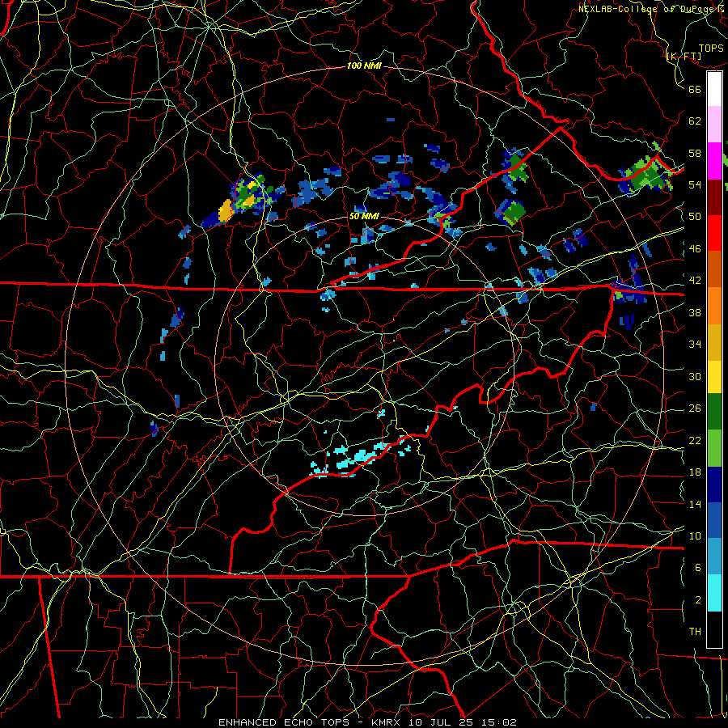Choose the dark green legend swatch
728x728 pixels.
click(714, 412)
